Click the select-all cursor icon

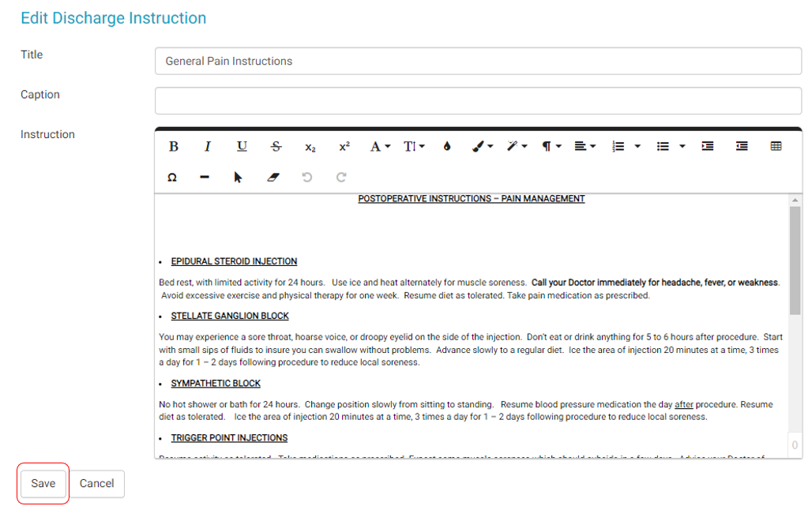point(238,178)
